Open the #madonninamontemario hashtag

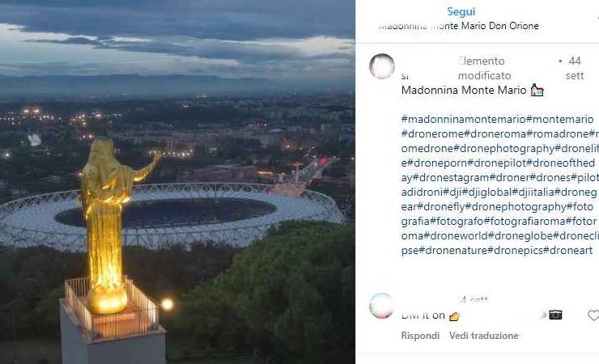tap(463, 120)
